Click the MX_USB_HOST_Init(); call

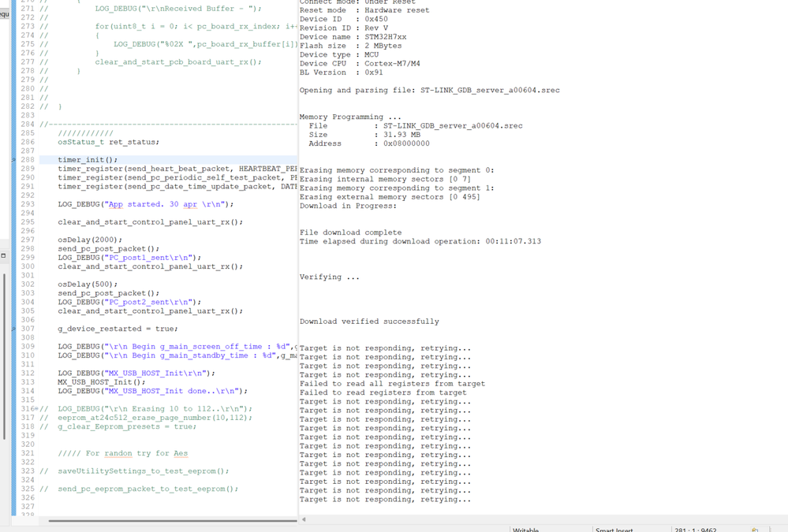102,382
